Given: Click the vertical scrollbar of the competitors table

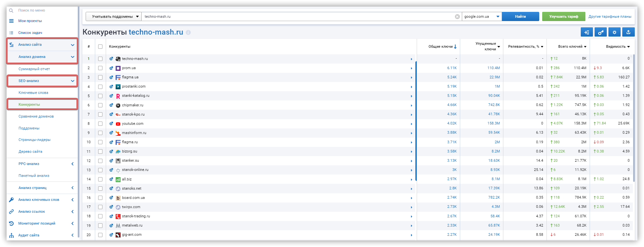Looking at the screenshot, I should (633, 117).
